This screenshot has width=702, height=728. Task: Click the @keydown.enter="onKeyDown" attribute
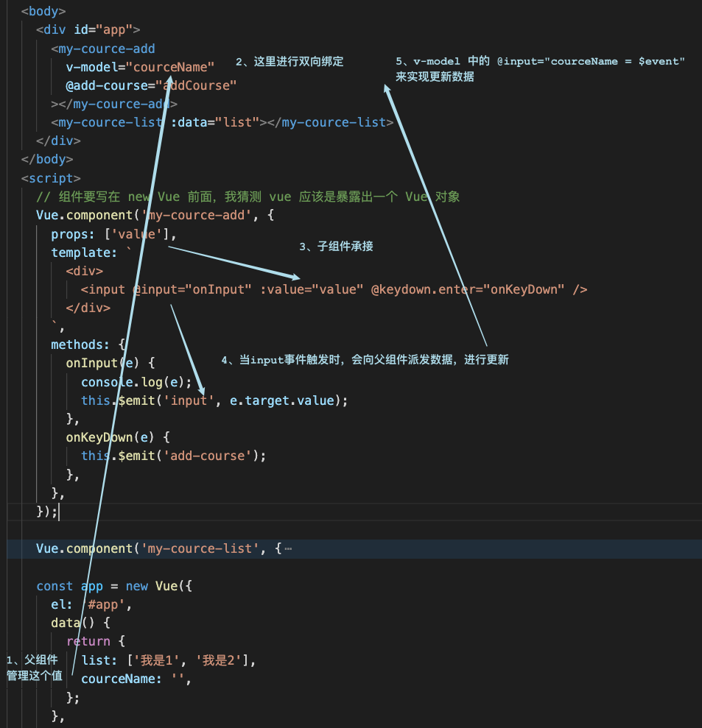(467, 290)
